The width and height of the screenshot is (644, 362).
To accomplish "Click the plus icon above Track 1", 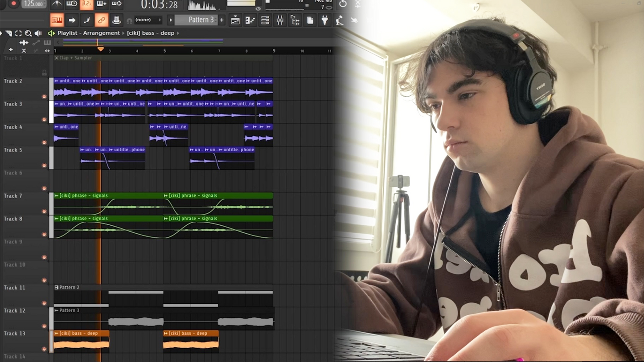I will tap(11, 50).
